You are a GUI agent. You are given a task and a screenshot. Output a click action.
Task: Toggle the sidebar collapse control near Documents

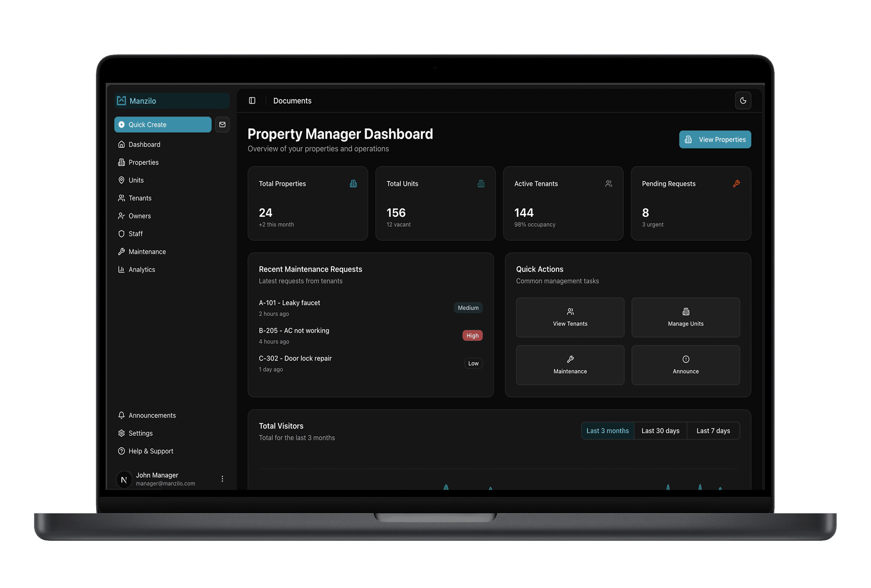[252, 101]
